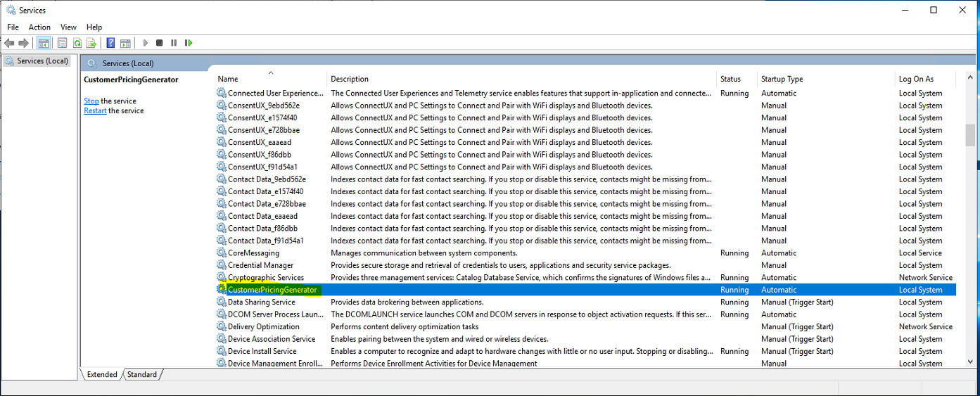Image resolution: width=980 pixels, height=396 pixels.
Task: Click gear icon of Credential Manager
Action: point(222,265)
